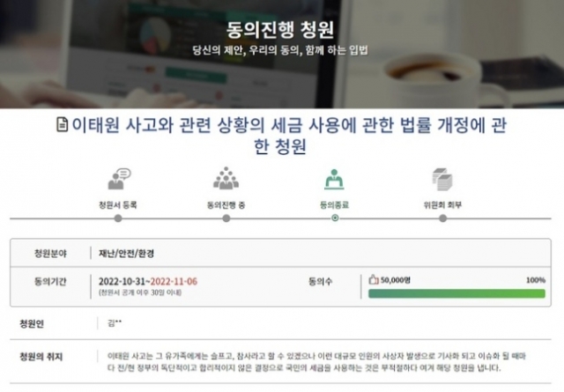Image resolution: width=564 pixels, height=392 pixels.
Task: Click the 위원회 회부 stacked documents icon
Action: coord(442,179)
